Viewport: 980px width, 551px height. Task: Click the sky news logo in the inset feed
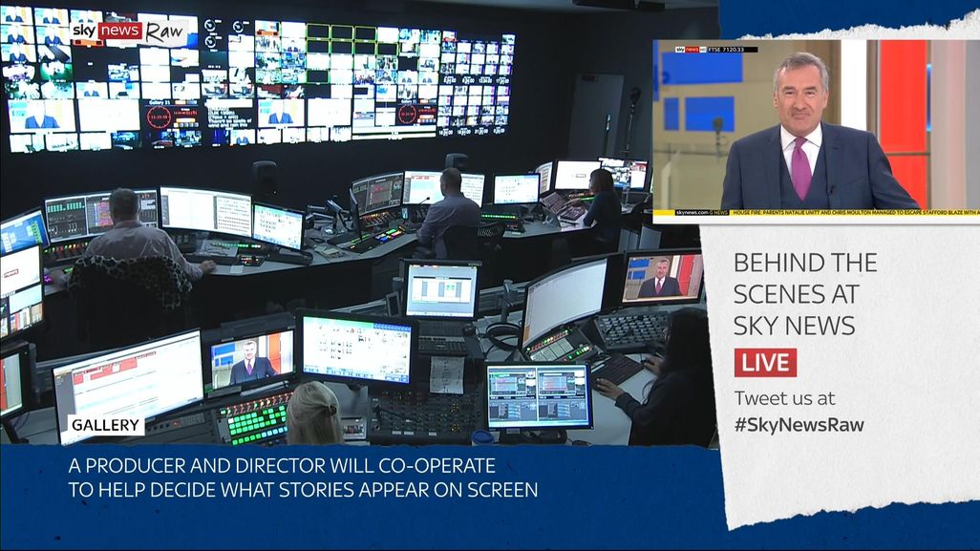coord(691,49)
